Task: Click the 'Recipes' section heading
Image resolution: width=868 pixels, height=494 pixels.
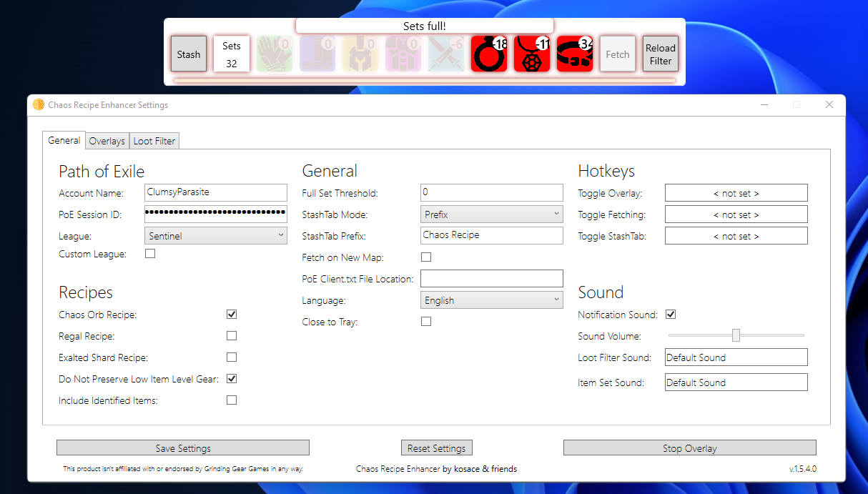Action: click(86, 292)
